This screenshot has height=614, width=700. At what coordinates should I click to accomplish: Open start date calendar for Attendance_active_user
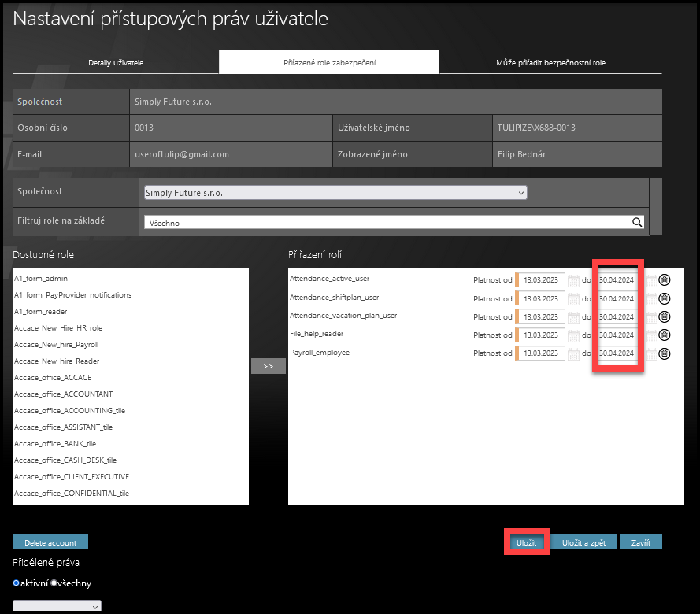[573, 279]
